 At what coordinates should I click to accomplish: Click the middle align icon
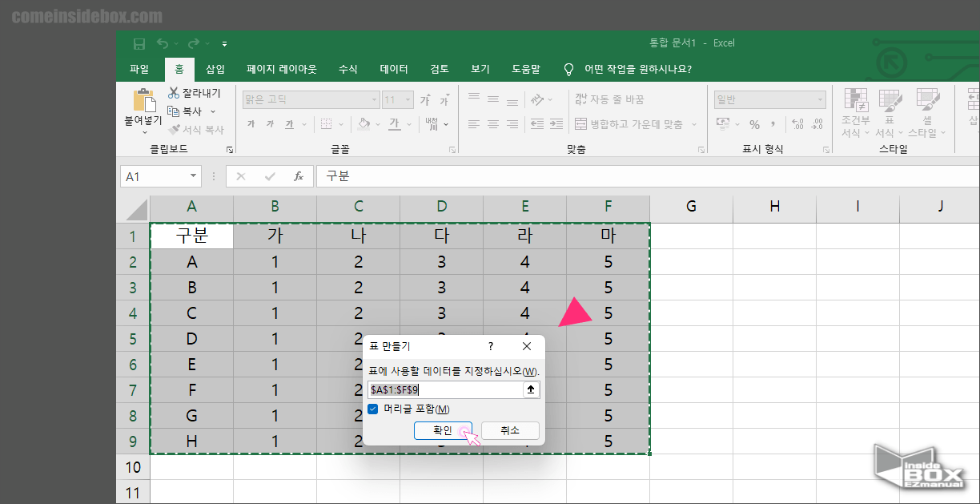click(492, 99)
